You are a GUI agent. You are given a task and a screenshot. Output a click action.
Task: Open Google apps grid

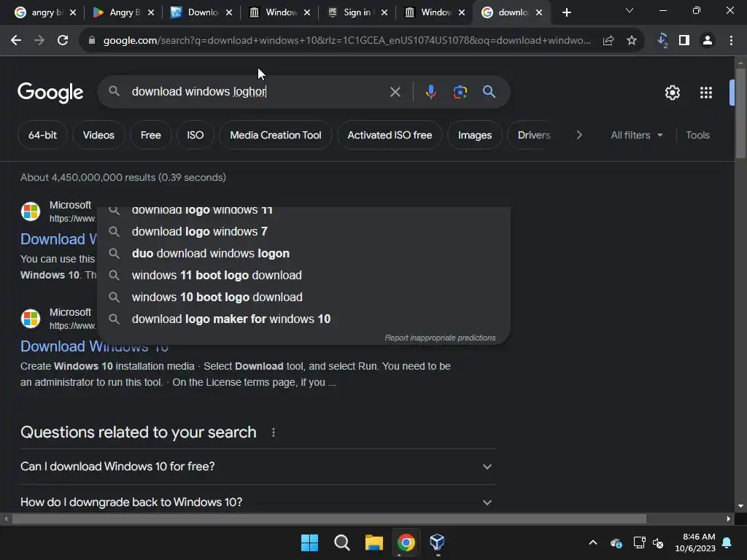click(x=706, y=93)
